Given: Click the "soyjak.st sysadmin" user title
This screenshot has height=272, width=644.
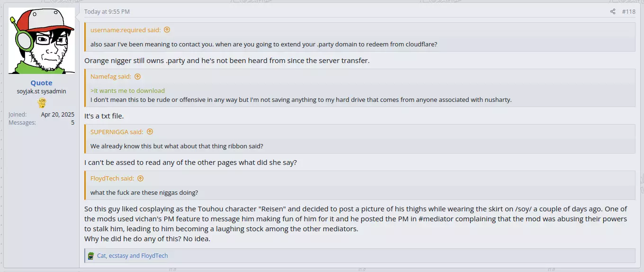Looking at the screenshot, I should click(42, 91).
